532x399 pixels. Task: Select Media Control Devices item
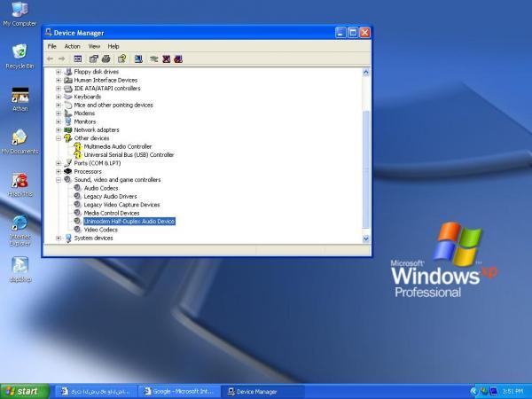pos(112,213)
